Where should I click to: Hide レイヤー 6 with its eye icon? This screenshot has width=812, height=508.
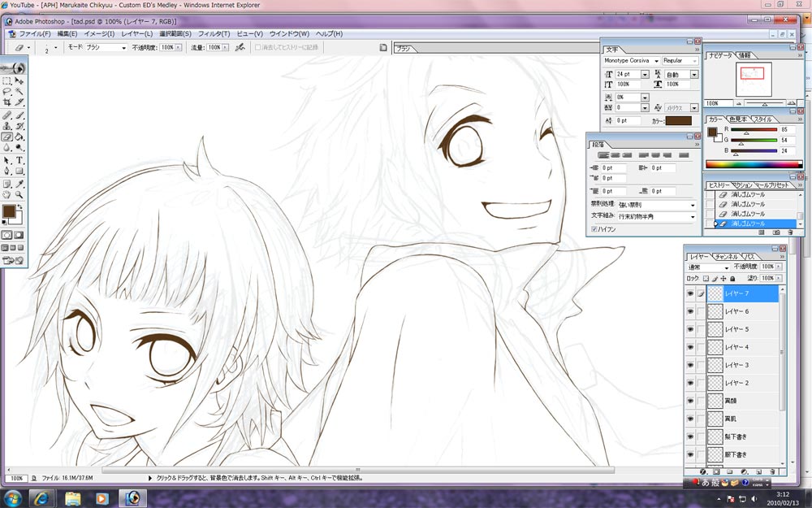(690, 311)
